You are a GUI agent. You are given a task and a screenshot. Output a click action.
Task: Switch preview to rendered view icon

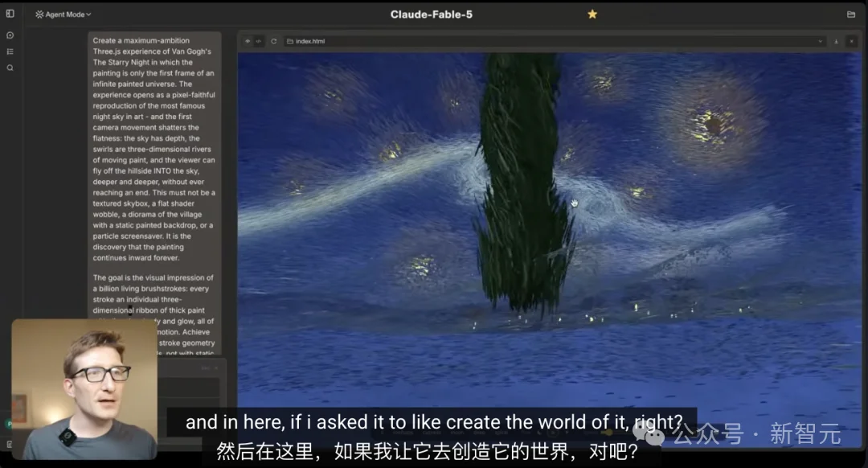pos(248,41)
